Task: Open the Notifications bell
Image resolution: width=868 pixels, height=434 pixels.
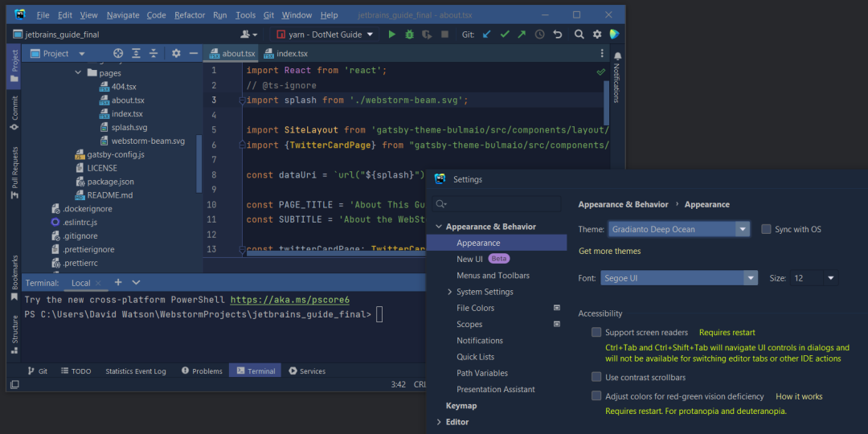Action: (x=618, y=56)
